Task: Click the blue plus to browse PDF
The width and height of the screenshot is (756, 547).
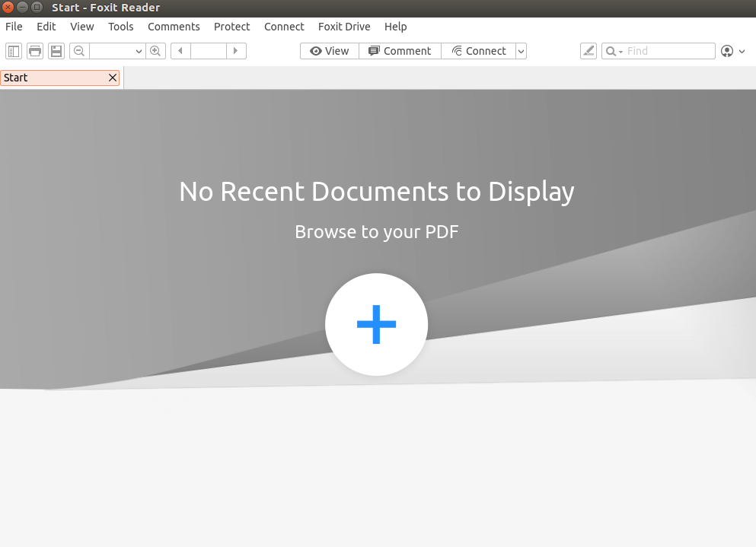Action: click(377, 324)
